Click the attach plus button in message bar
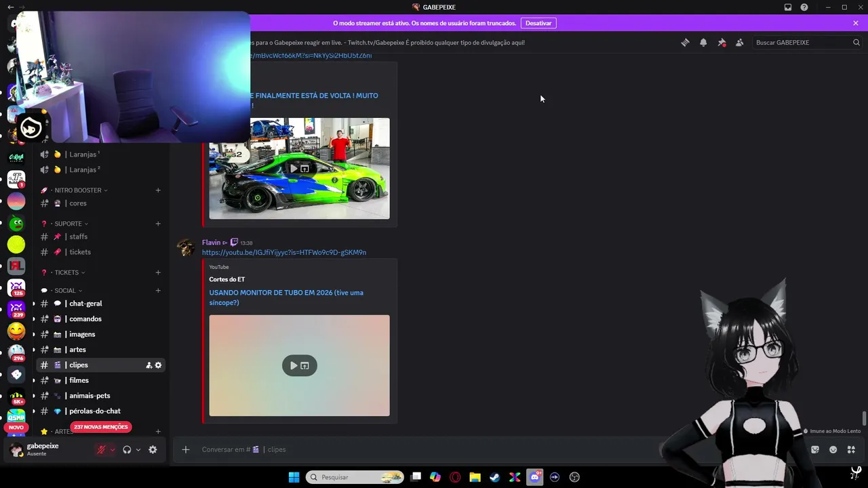The height and width of the screenshot is (488, 868). (x=186, y=449)
